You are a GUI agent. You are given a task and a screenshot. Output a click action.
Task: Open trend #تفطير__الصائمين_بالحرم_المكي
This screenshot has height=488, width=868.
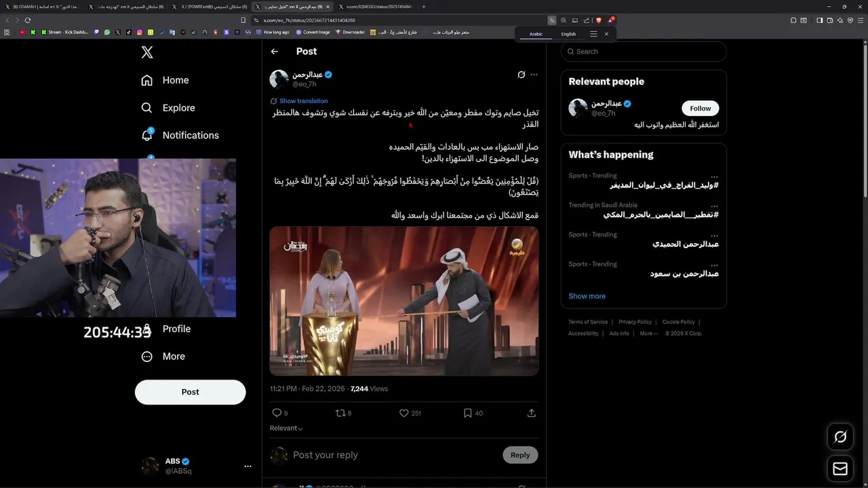(x=660, y=215)
